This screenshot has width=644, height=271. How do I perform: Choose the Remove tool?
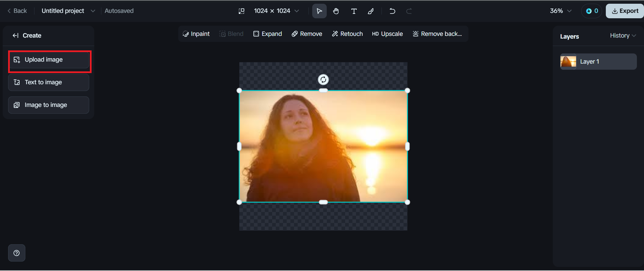pyautogui.click(x=307, y=34)
